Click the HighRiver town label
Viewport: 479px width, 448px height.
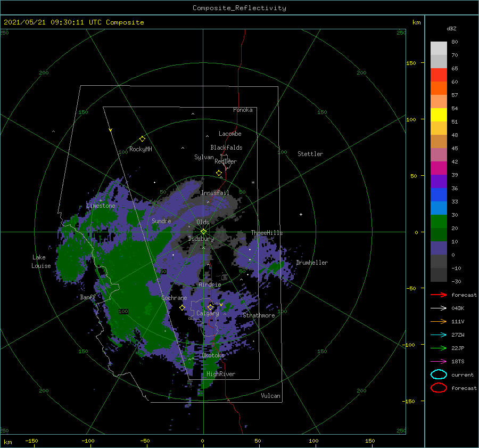221,374
